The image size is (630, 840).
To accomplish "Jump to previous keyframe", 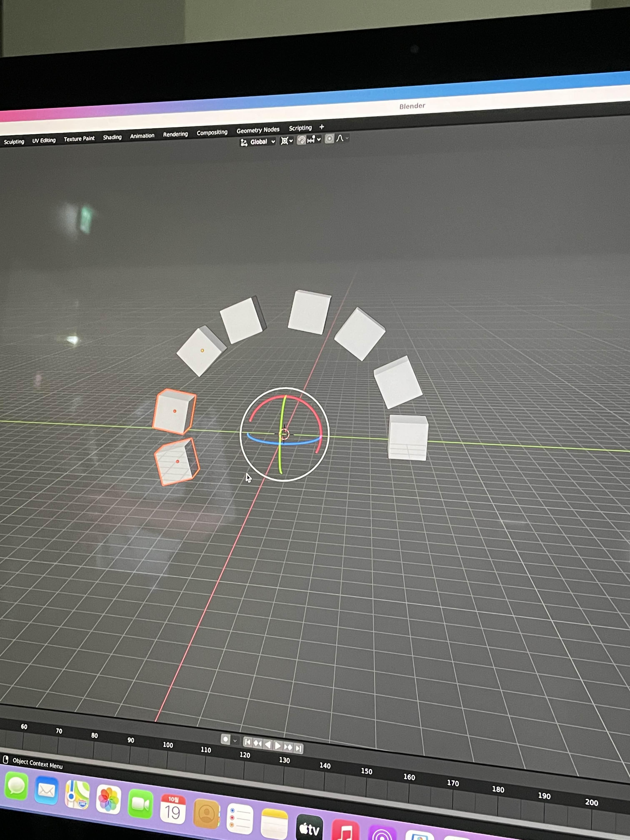I will click(257, 743).
